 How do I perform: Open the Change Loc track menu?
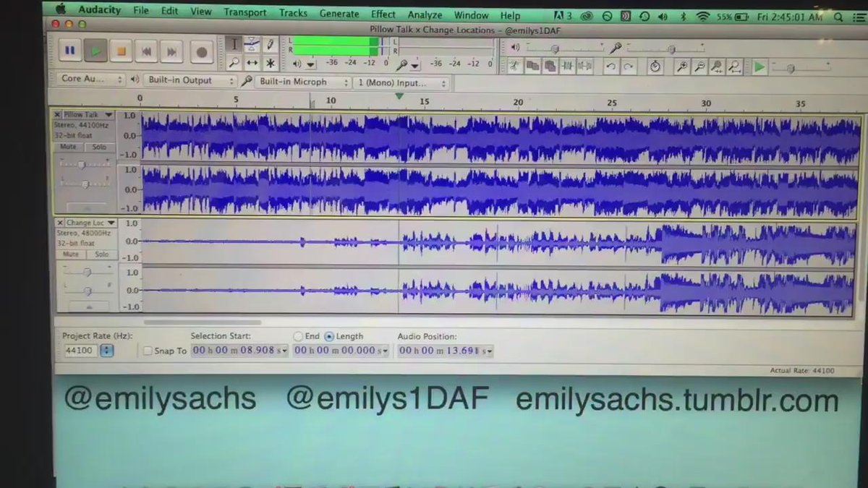(90, 223)
